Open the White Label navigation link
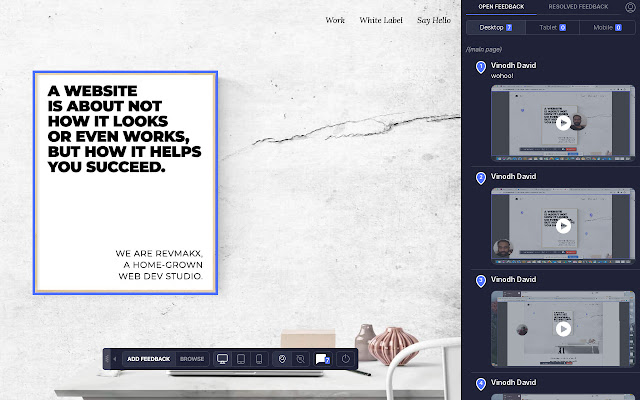The width and height of the screenshot is (640, 400). tap(381, 20)
